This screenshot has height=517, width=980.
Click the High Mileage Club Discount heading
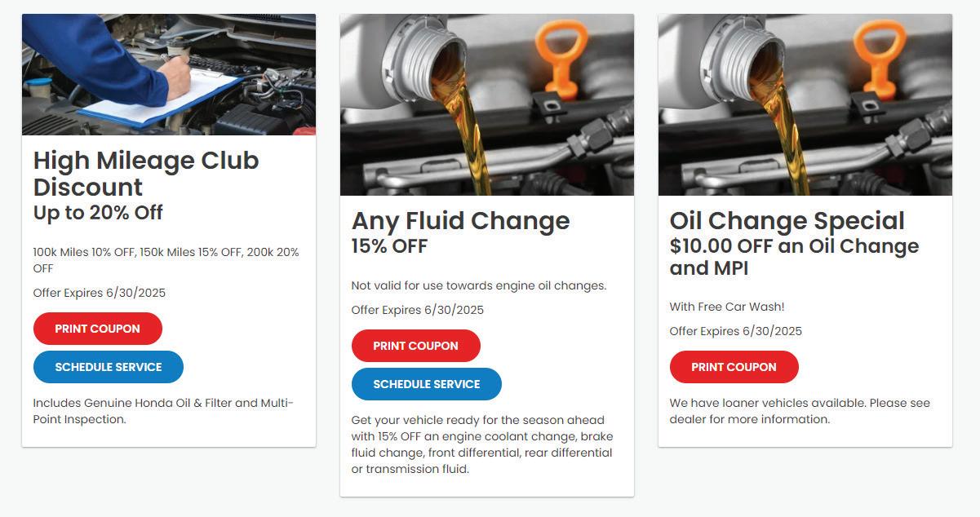[x=146, y=173]
